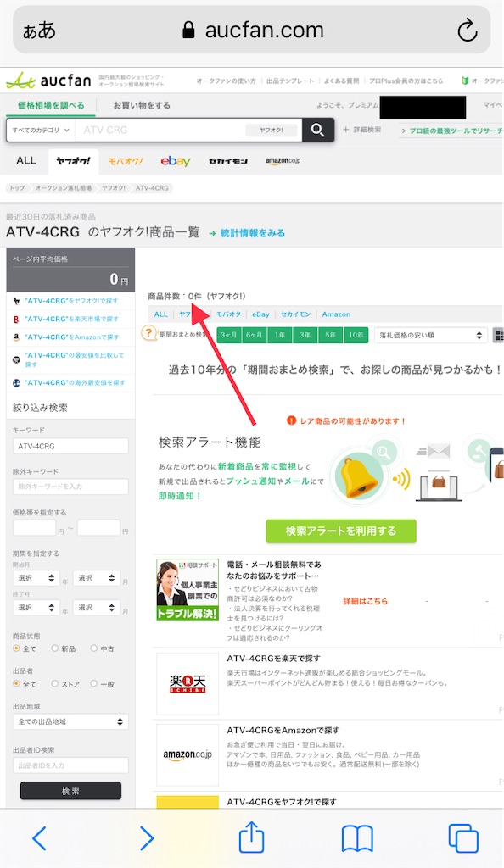Click the 3ヶ月 period button

point(229,335)
